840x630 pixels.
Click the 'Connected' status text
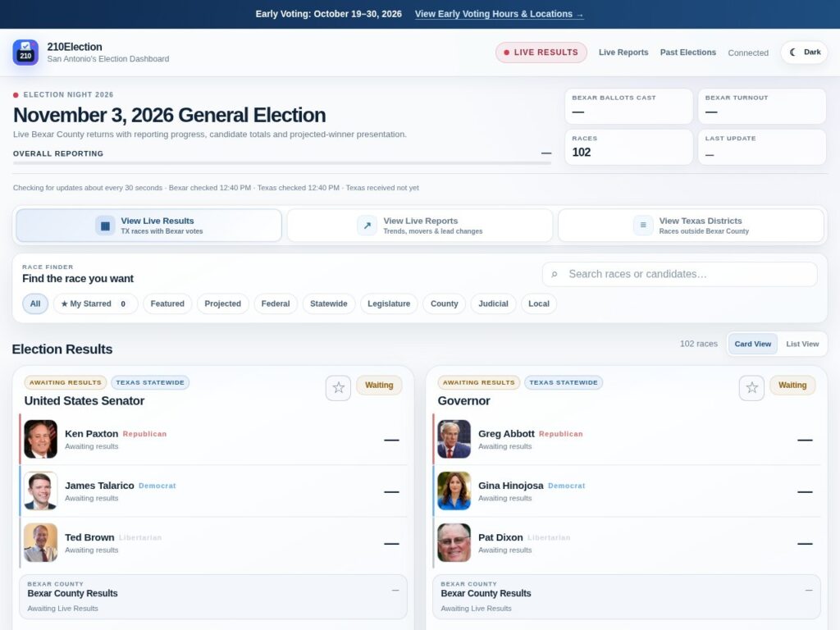[x=748, y=53]
